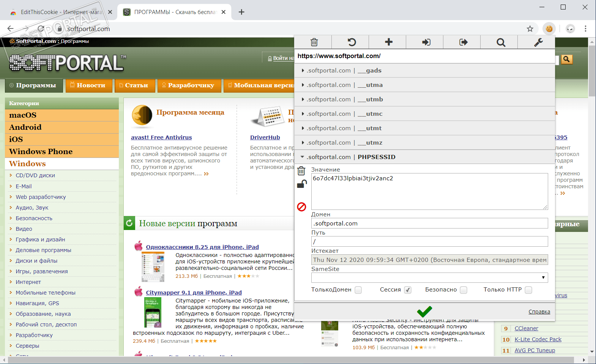596x364 pixels.
Task: Expand the __utmb cookie row
Action: point(424,99)
